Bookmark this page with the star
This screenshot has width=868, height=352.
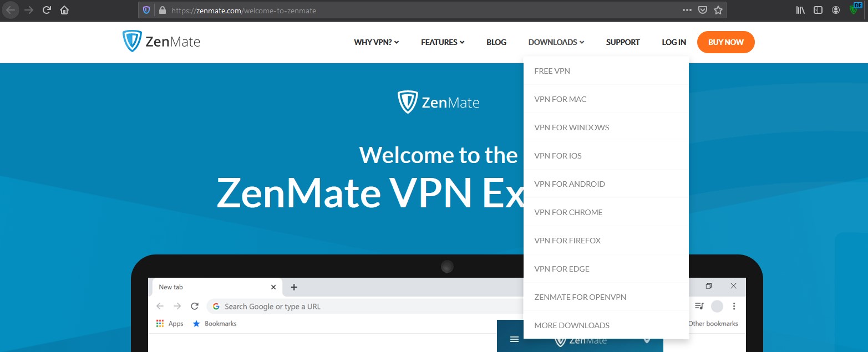pyautogui.click(x=718, y=10)
